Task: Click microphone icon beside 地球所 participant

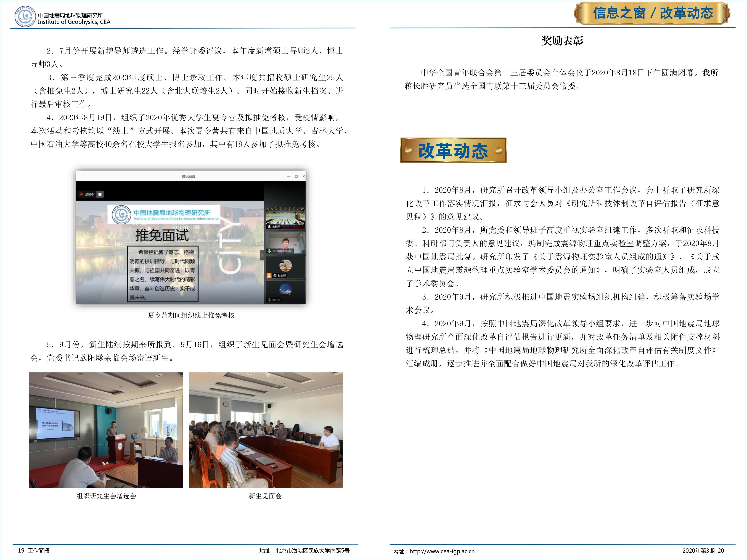Action: pos(269,226)
